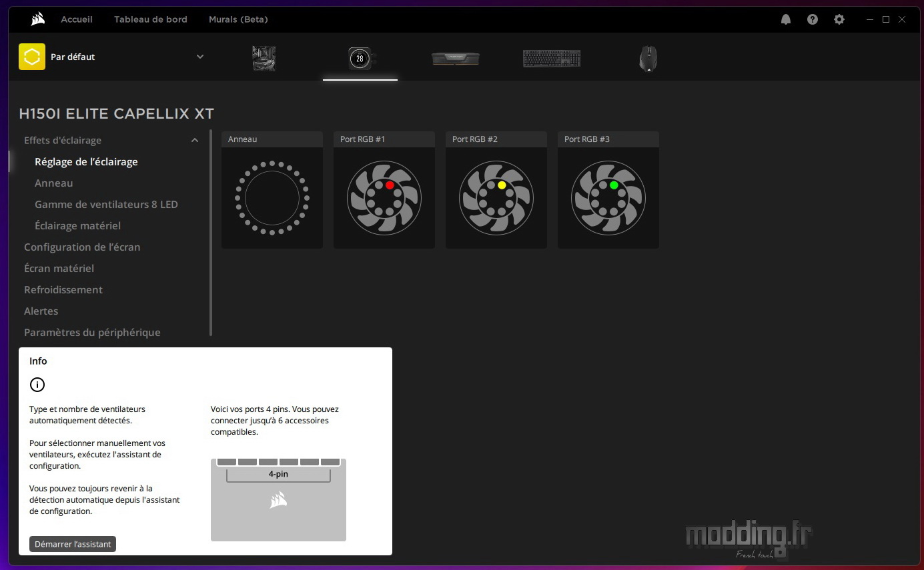Viewport: 924px width, 570px height.
Task: Open the Alertes section
Action: [x=41, y=311]
